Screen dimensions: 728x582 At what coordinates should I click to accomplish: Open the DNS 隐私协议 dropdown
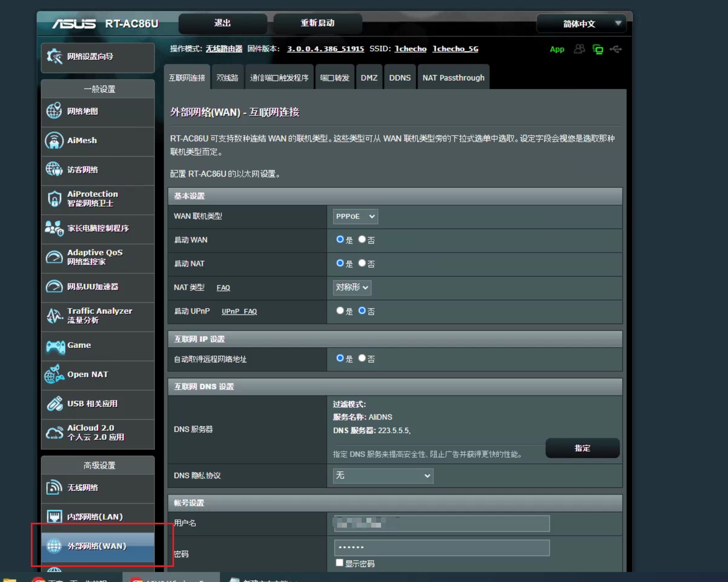[383, 476]
